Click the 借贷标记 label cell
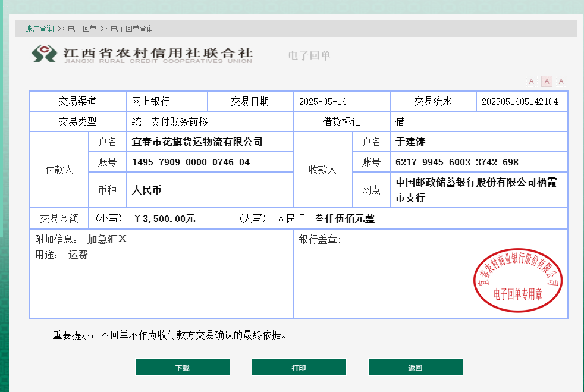This screenshot has height=392, width=584. click(x=341, y=121)
